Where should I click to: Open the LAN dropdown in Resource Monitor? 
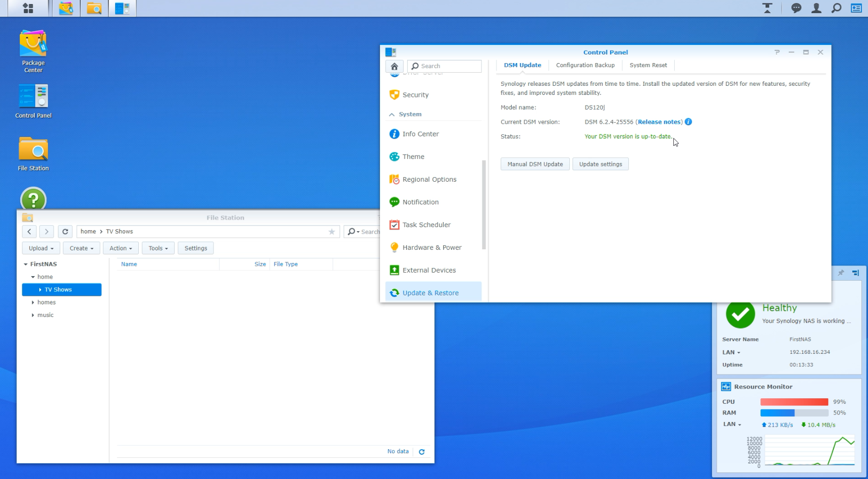pyautogui.click(x=732, y=424)
